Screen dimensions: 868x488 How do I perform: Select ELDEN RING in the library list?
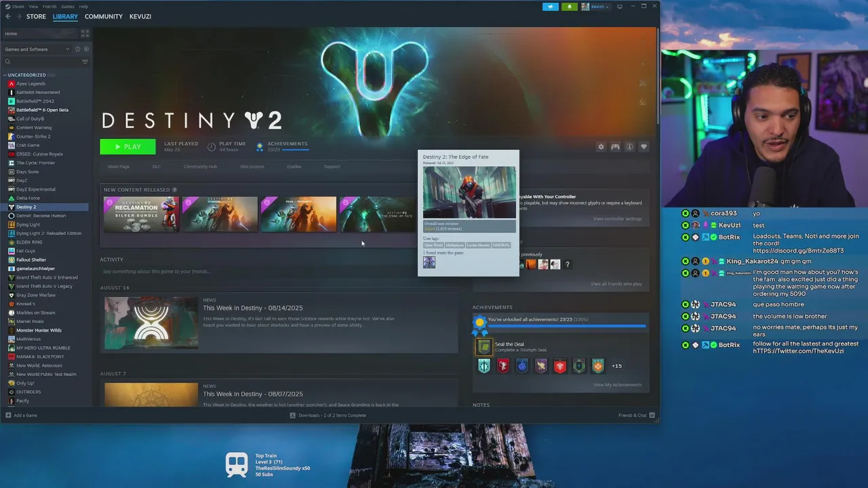click(x=29, y=242)
